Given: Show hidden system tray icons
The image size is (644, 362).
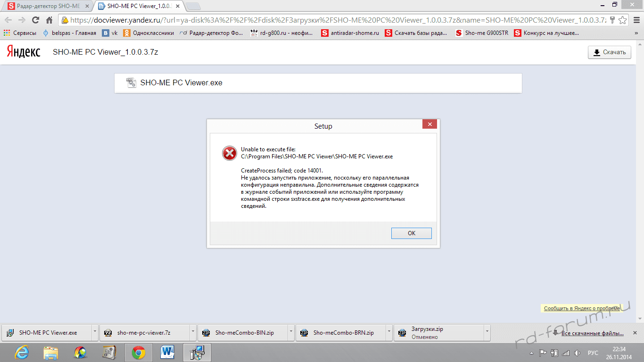Looking at the screenshot, I should 532,353.
